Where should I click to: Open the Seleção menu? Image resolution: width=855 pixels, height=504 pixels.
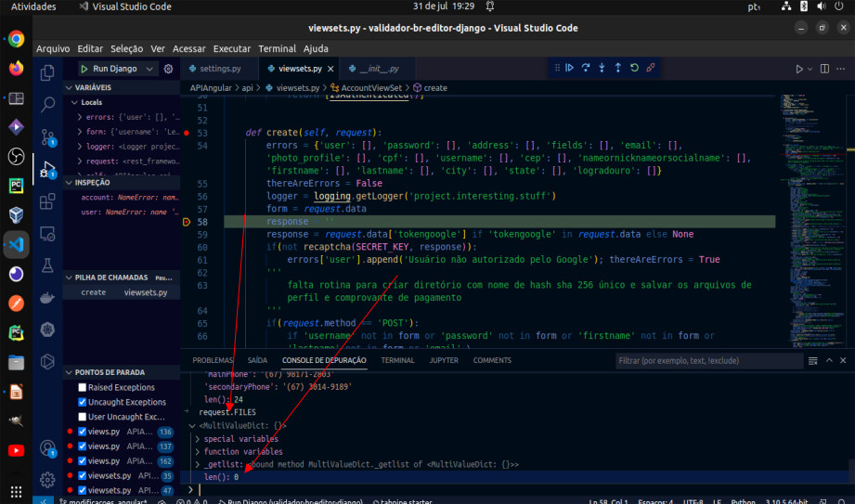click(126, 48)
